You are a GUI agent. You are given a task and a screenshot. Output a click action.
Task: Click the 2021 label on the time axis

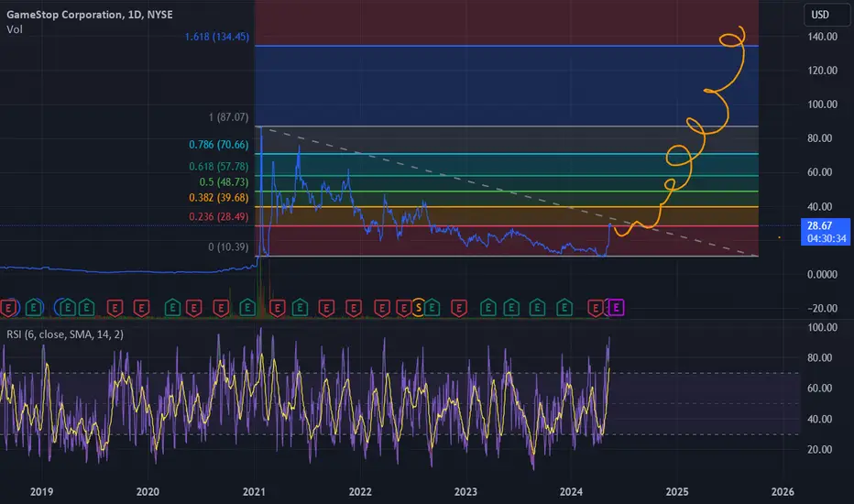pos(254,491)
